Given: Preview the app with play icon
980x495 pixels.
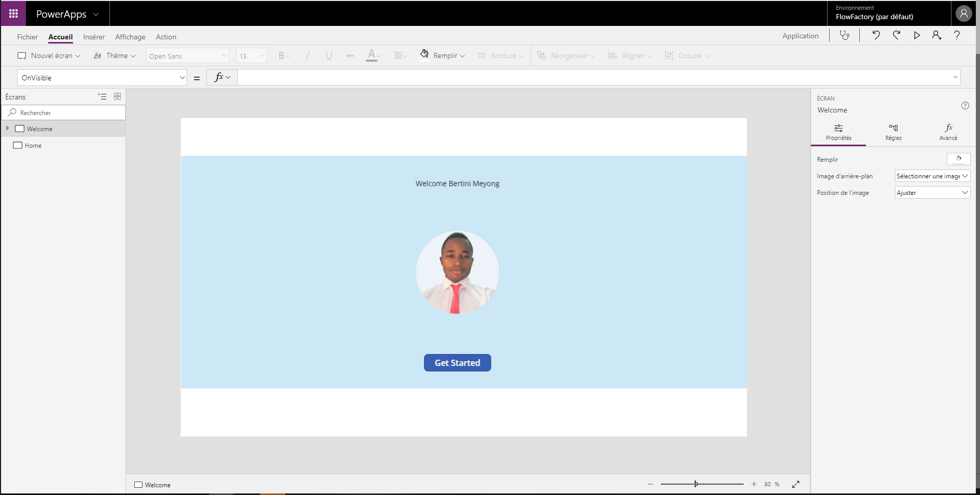Looking at the screenshot, I should pos(917,35).
